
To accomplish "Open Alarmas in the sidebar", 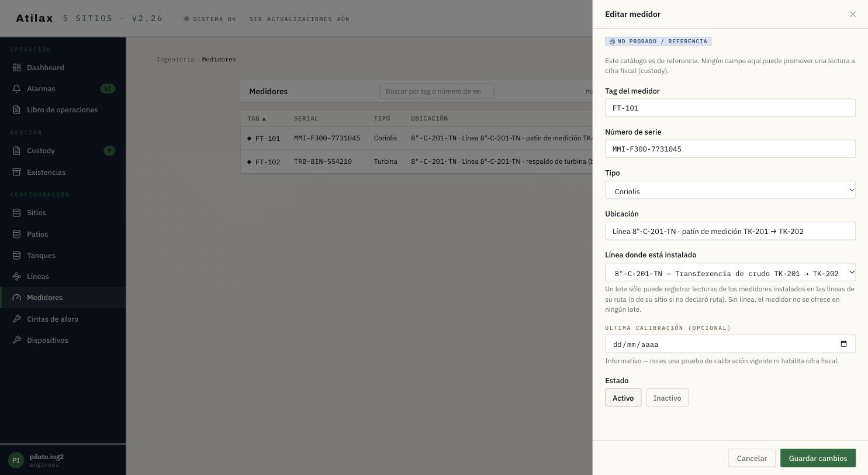I will (63, 89).
